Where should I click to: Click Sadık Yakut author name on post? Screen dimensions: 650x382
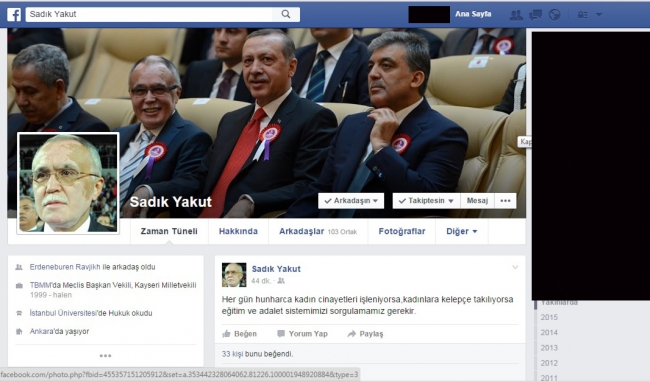pos(276,269)
